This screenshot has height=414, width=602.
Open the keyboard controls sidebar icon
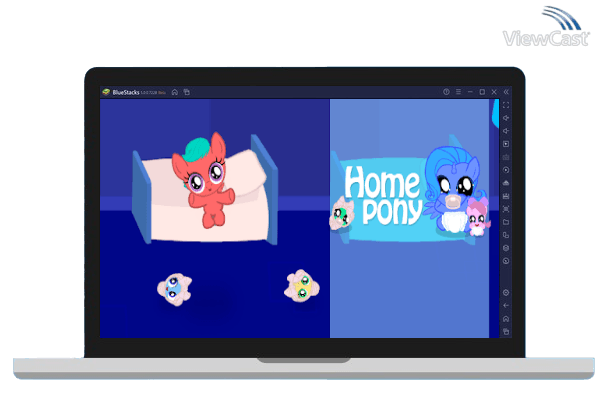pyautogui.click(x=506, y=157)
